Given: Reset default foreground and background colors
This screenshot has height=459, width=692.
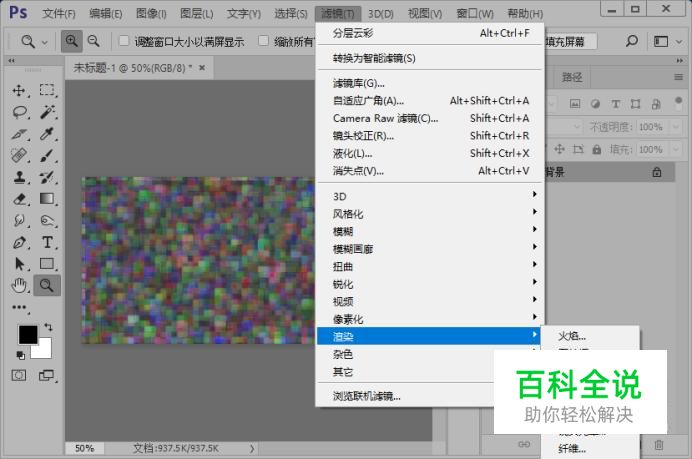Looking at the screenshot, I should (20, 355).
